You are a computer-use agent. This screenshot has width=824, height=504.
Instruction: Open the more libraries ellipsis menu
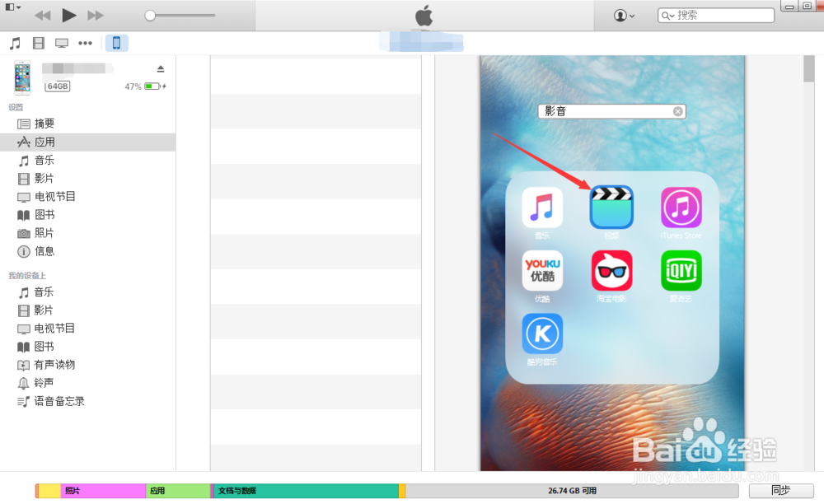pos(85,43)
